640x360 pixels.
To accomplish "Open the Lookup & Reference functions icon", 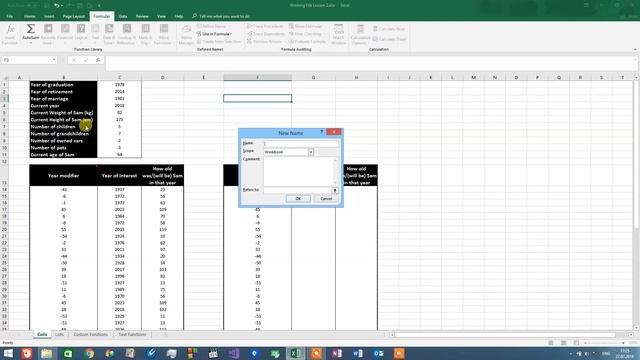I will [127, 34].
